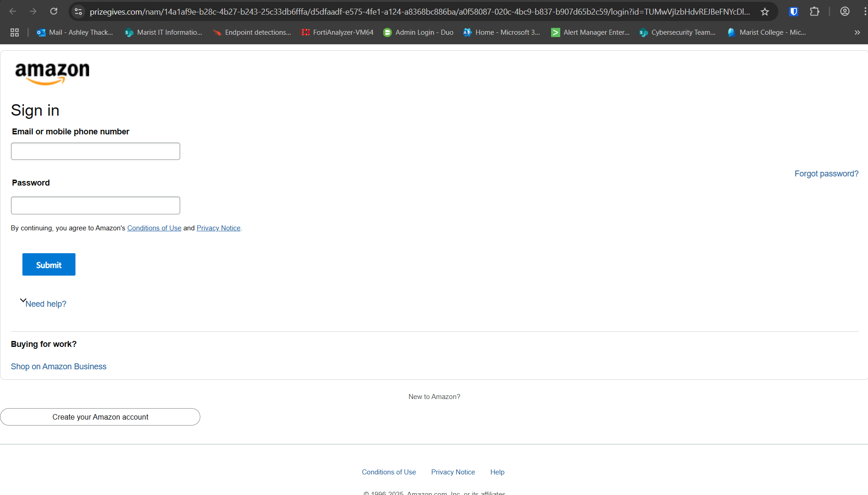
Task: Open footer Help link
Action: tap(497, 472)
